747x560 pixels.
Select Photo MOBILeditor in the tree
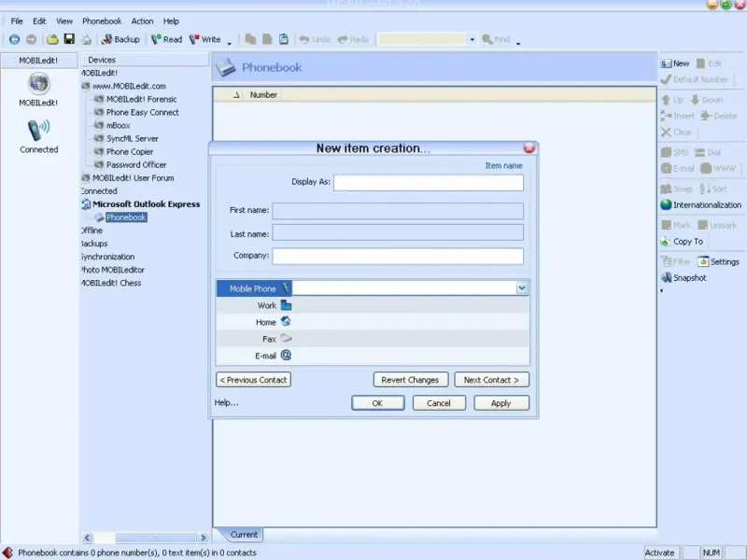point(113,270)
